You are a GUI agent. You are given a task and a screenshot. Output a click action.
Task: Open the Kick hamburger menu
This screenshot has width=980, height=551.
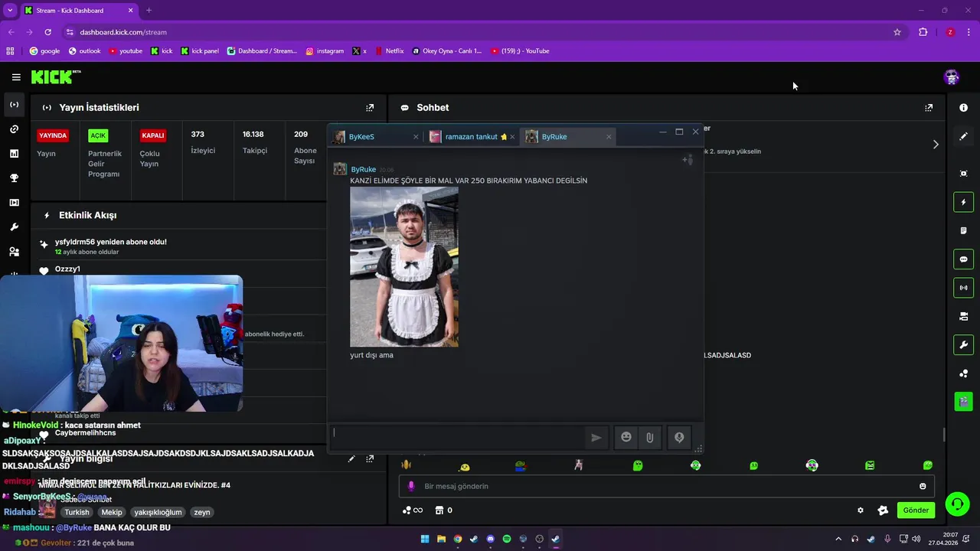pos(16,77)
